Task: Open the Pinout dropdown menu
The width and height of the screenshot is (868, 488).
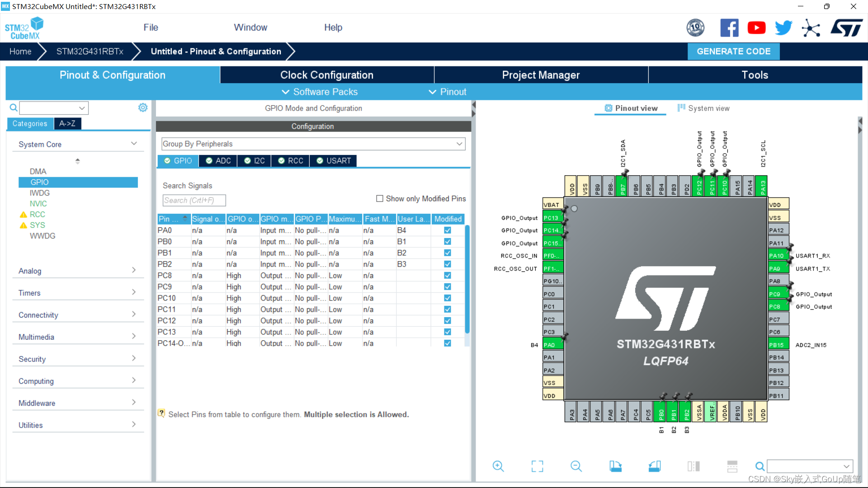Action: [x=448, y=92]
